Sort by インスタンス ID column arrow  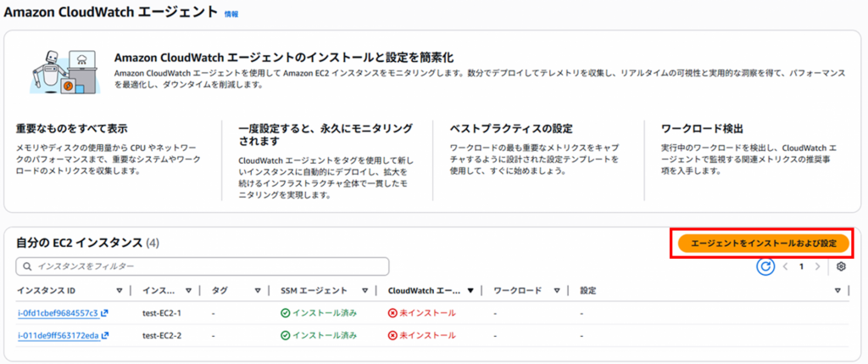point(120,290)
